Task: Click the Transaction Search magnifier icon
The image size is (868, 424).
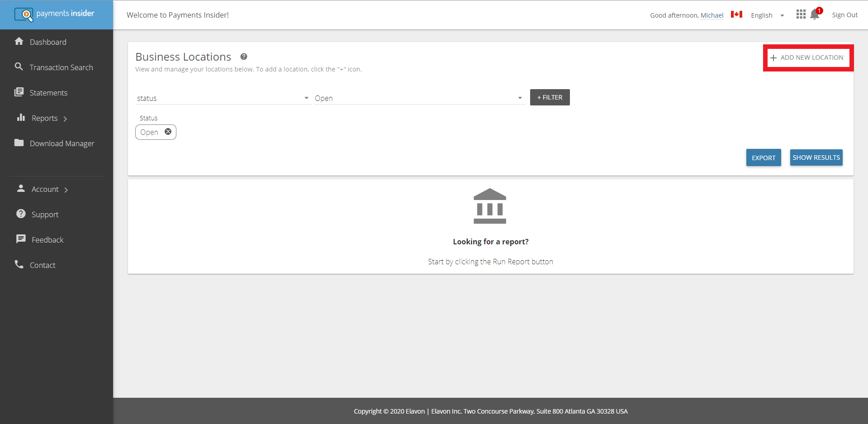Action: [x=19, y=67]
